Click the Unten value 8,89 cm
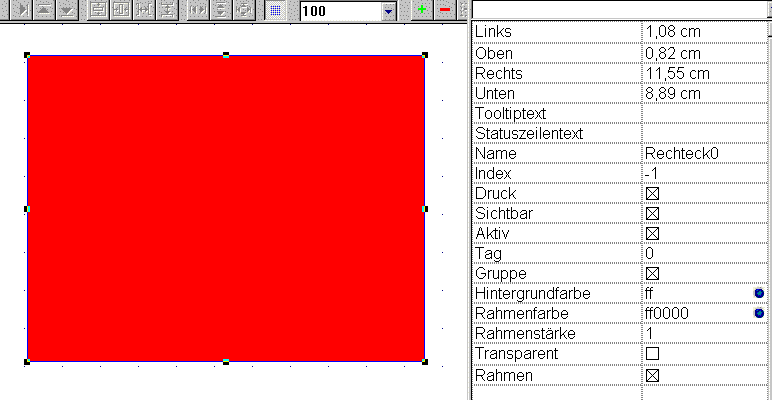Image resolution: width=772 pixels, height=400 pixels. [x=673, y=93]
